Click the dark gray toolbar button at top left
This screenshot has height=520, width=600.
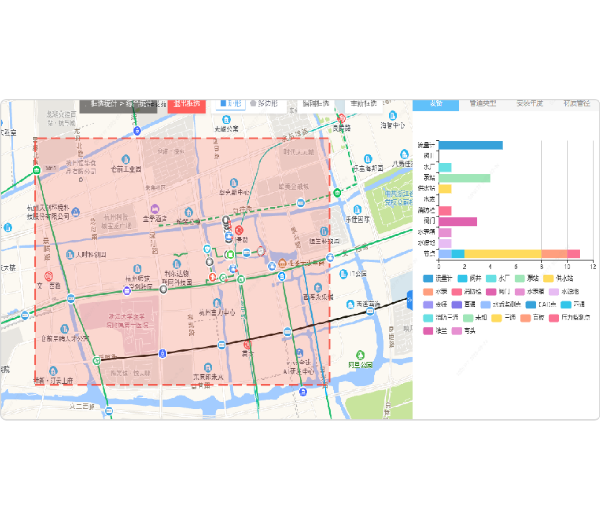click(x=118, y=104)
